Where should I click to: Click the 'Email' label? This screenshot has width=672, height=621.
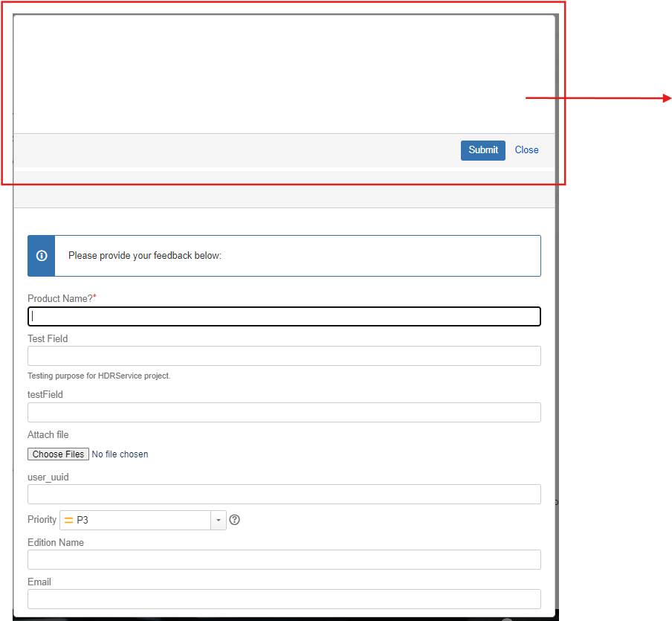(39, 582)
